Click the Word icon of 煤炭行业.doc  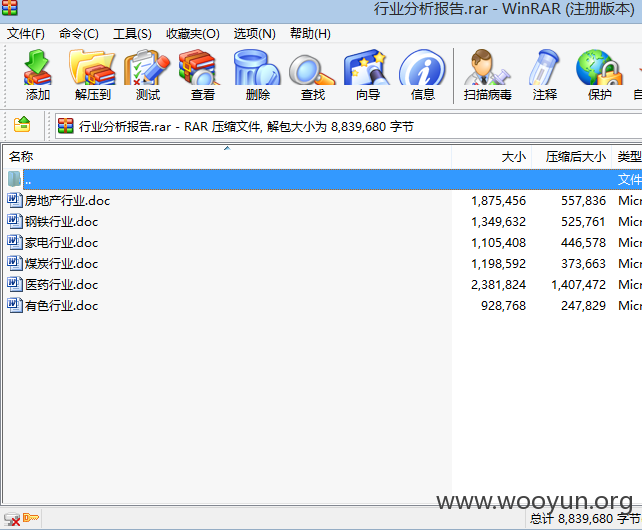click(x=15, y=263)
